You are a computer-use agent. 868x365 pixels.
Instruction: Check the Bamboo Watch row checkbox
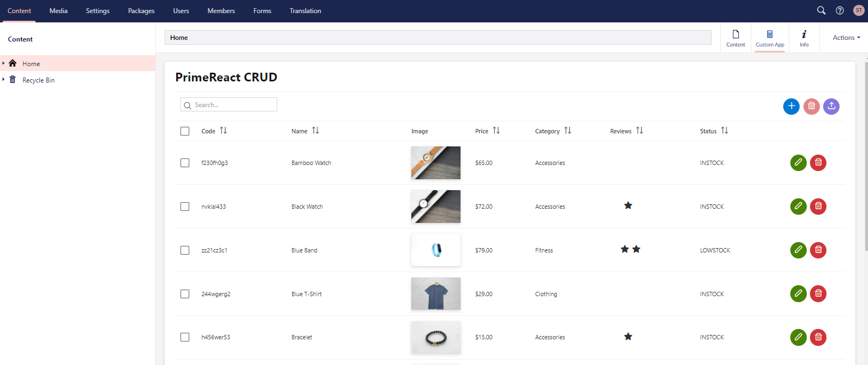click(x=185, y=163)
